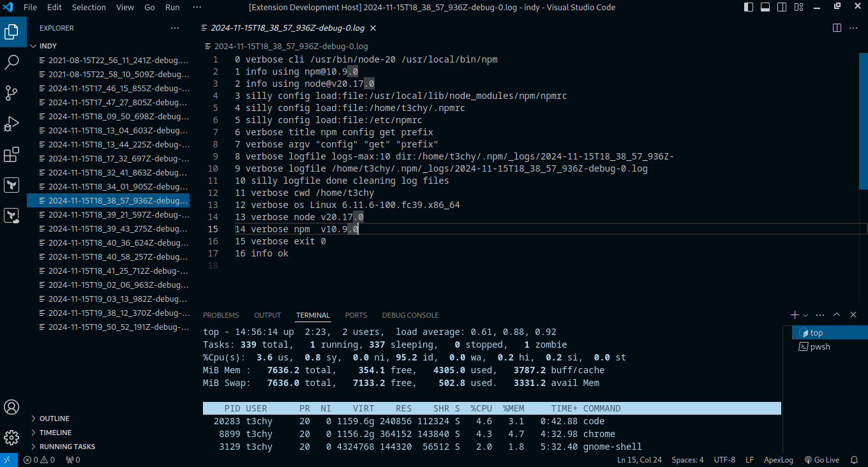The height and width of the screenshot is (467, 868).
Task: Open the Explorer view in activity bar
Action: click(11, 31)
